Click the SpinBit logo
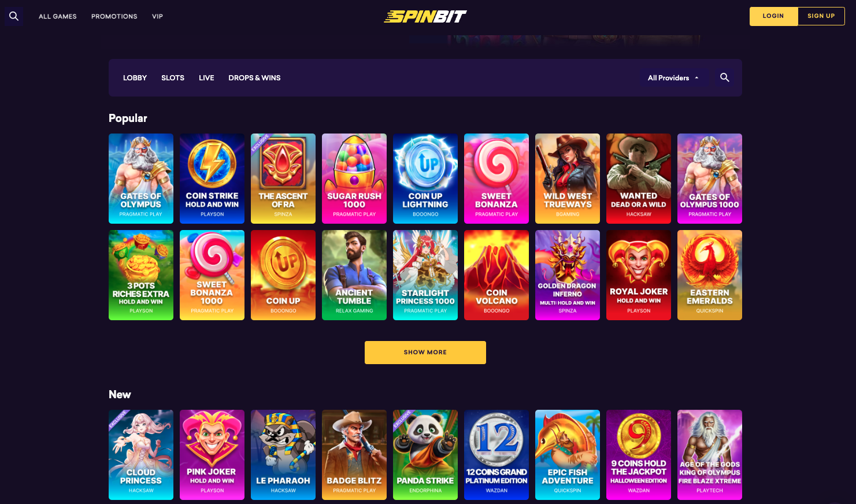This screenshot has width=856, height=504. coord(425,17)
